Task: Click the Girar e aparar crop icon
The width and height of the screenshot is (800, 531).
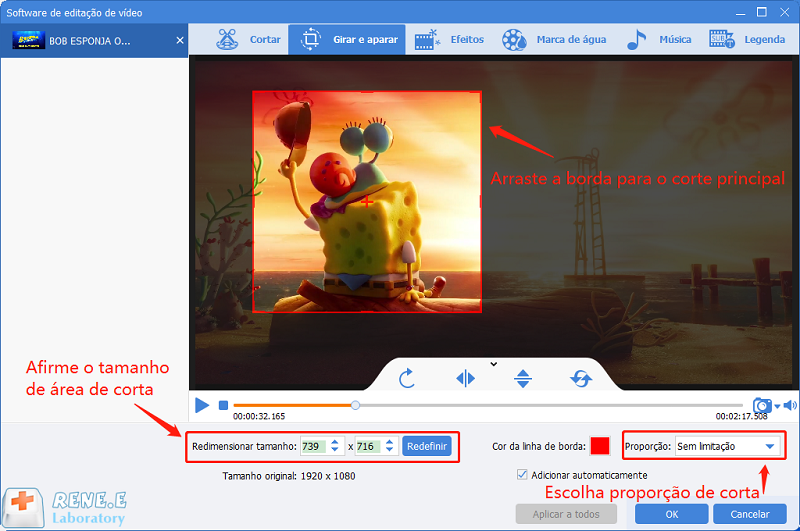Action: pos(310,39)
